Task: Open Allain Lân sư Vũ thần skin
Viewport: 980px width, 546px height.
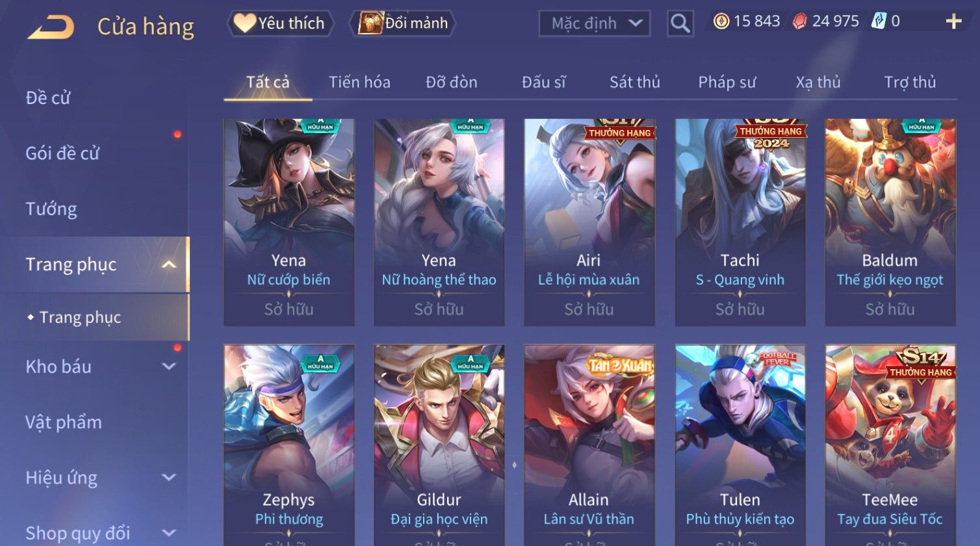Action: (x=589, y=445)
